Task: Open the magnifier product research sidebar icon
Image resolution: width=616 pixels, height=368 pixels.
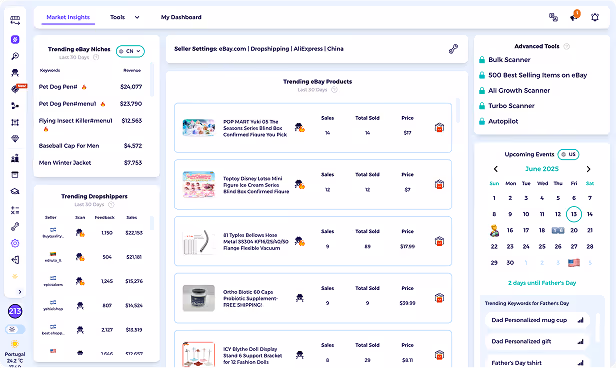Action: (x=15, y=56)
